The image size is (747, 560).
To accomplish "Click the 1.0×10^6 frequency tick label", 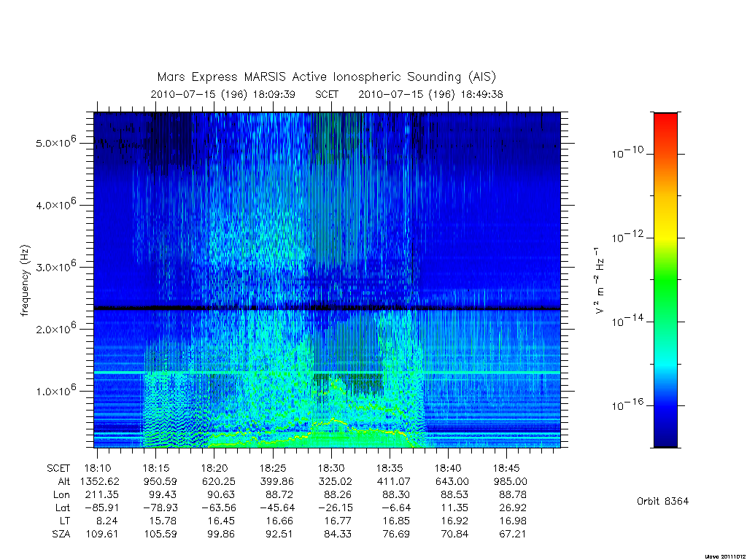I will tap(55, 390).
